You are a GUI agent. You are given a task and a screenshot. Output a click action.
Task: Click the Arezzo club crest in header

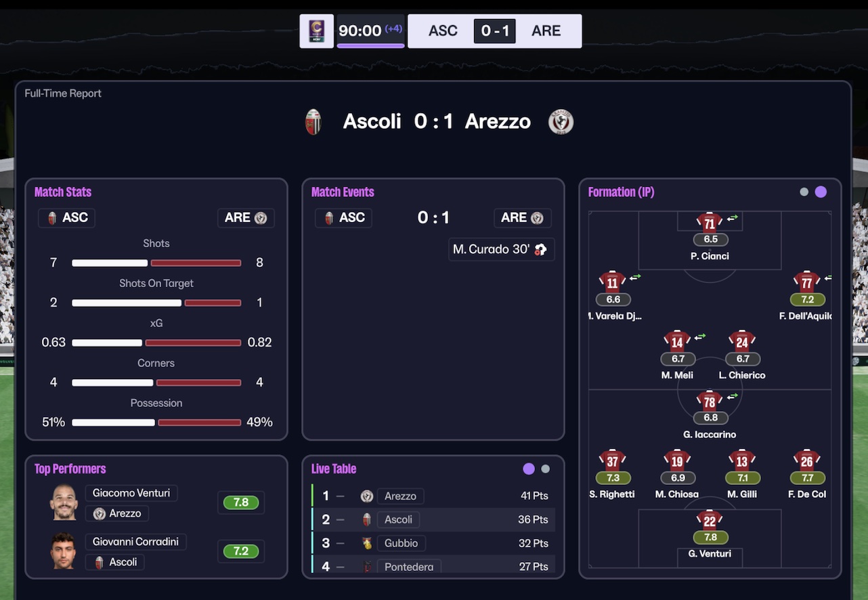click(561, 122)
